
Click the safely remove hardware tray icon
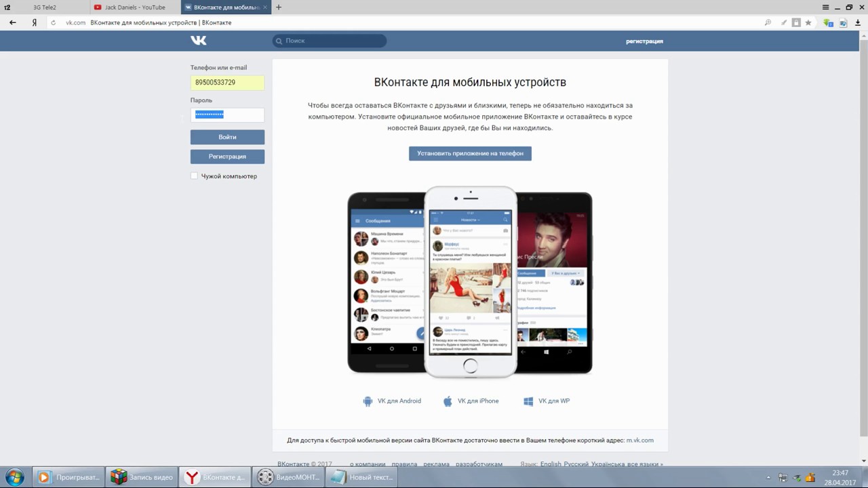click(797, 477)
